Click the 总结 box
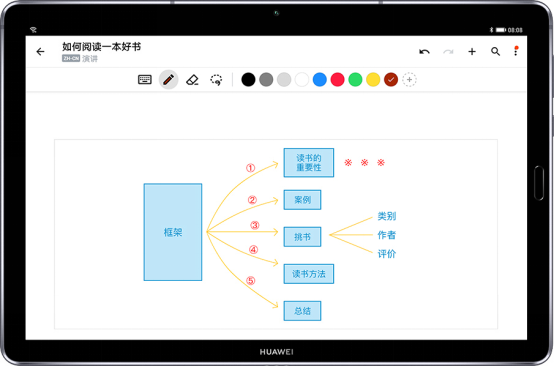Screen dimensions: 554x366 click(302, 311)
